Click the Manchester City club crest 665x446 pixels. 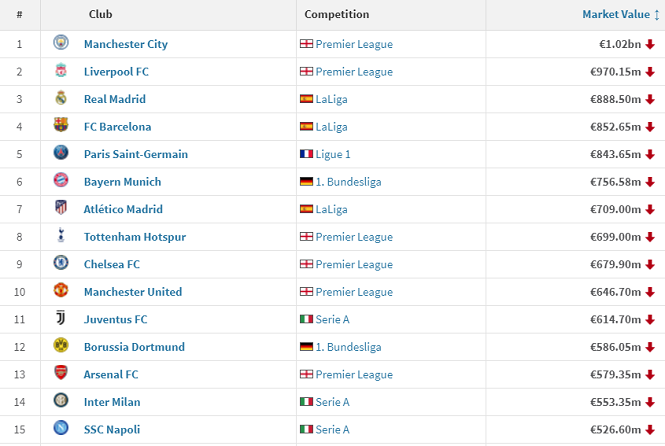tap(61, 42)
